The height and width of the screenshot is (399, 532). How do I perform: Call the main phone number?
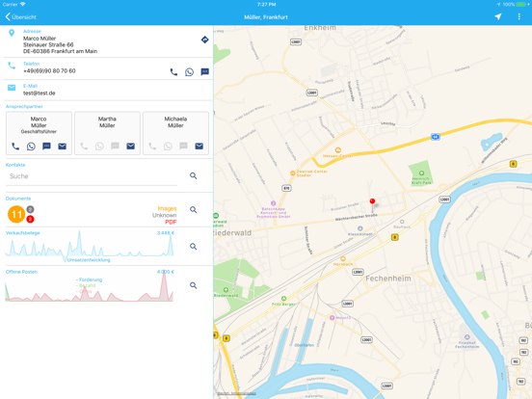click(x=173, y=72)
